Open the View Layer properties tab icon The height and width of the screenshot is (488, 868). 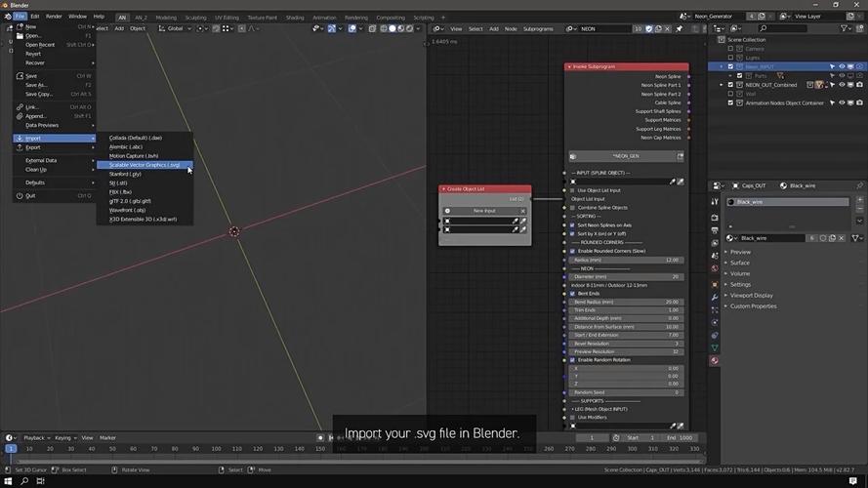(715, 243)
